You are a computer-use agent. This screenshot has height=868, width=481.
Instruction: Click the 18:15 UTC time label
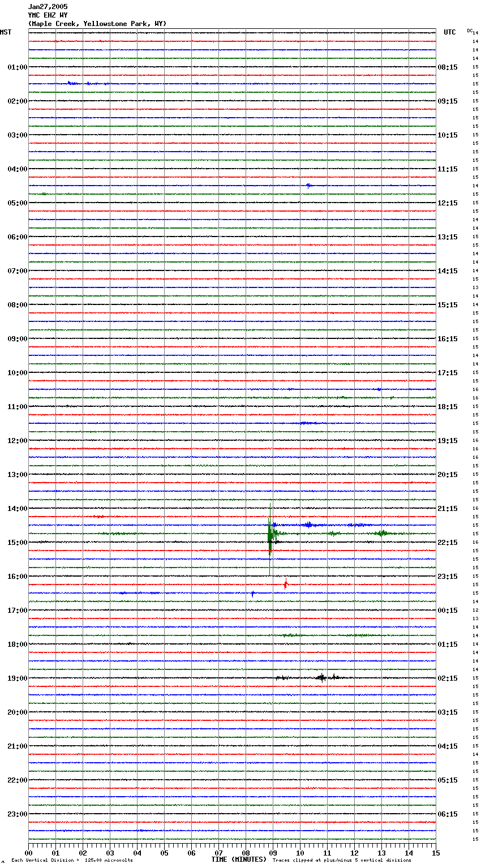(448, 407)
